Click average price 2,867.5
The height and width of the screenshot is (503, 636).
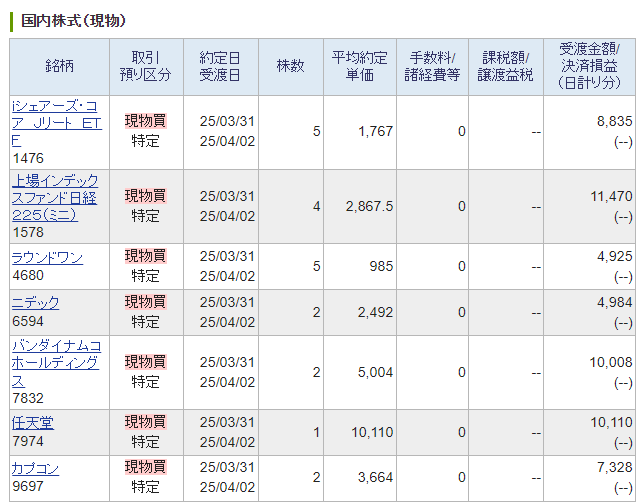370,207
